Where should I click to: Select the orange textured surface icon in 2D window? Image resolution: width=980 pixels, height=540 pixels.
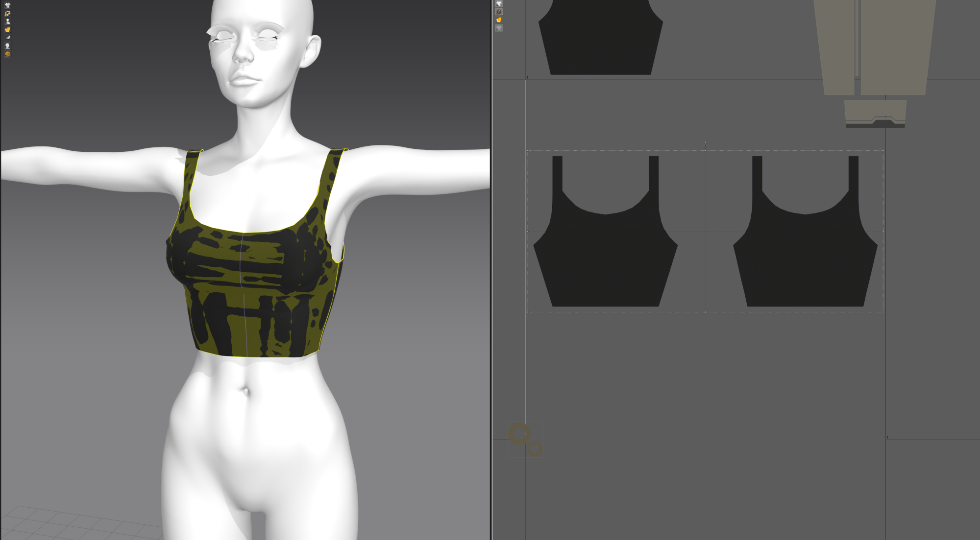click(x=499, y=20)
